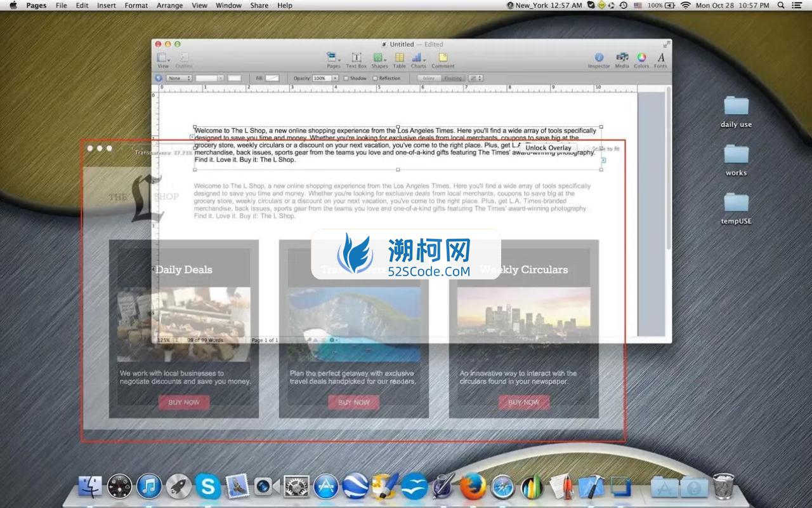The width and height of the screenshot is (812, 508).
Task: Click BUY NOW under Daily Deals
Action: pyautogui.click(x=184, y=402)
